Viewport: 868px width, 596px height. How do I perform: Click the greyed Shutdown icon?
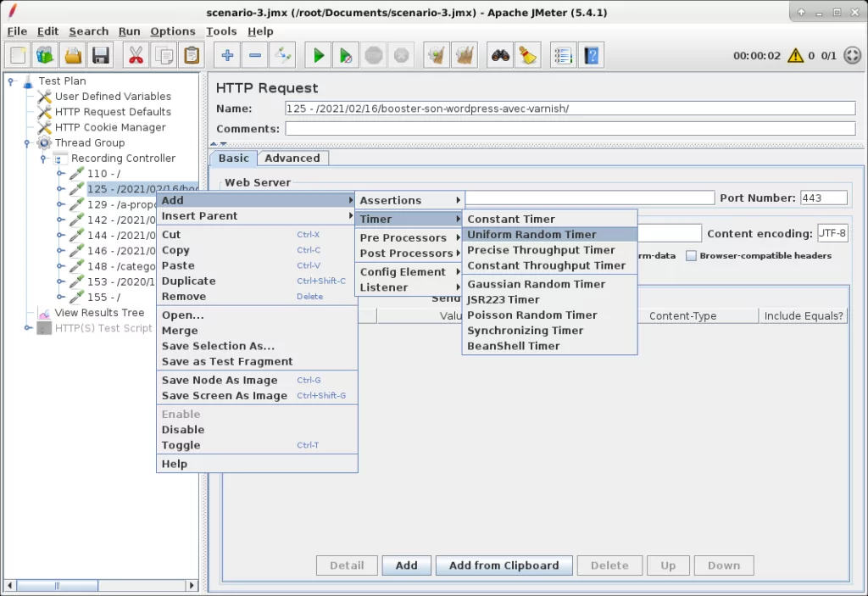[x=401, y=55]
